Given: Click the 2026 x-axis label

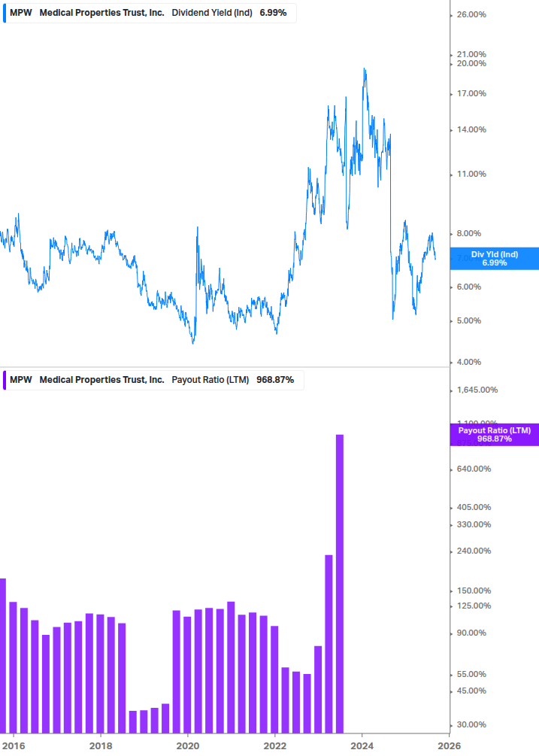Looking at the screenshot, I should pyautogui.click(x=449, y=746).
